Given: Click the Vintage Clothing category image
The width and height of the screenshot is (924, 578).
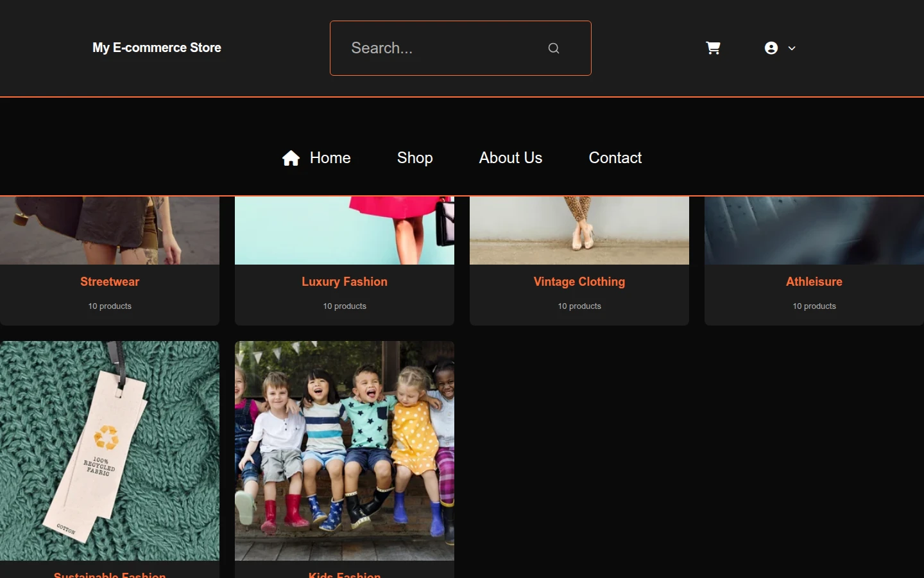Looking at the screenshot, I should [579, 231].
